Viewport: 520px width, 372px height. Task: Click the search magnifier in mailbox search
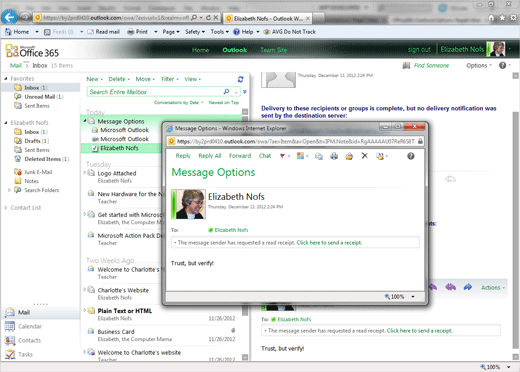click(226, 91)
